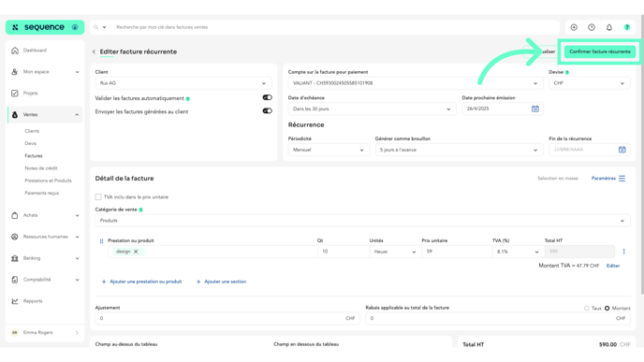Open Clients submenu item
The image size is (644, 362).
pyautogui.click(x=32, y=131)
